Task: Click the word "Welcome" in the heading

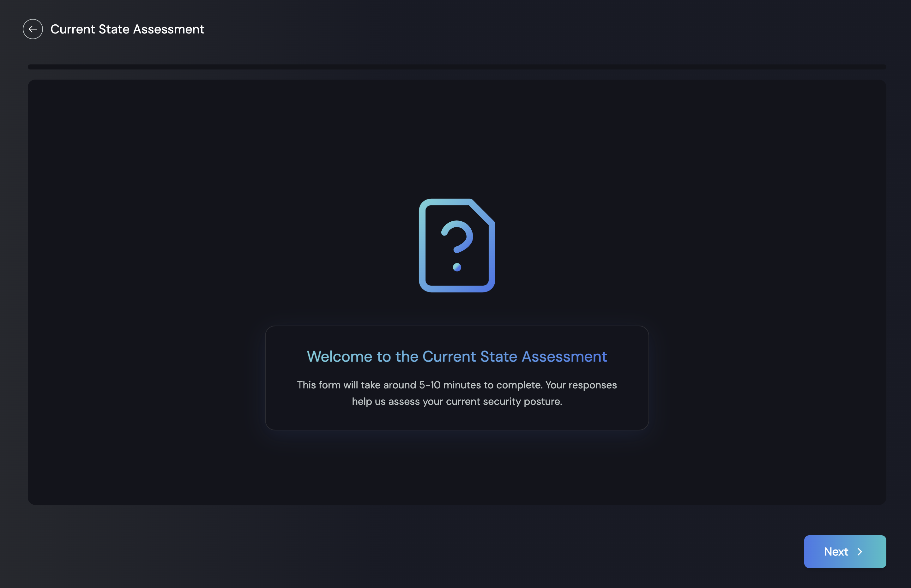Action: [x=340, y=356]
